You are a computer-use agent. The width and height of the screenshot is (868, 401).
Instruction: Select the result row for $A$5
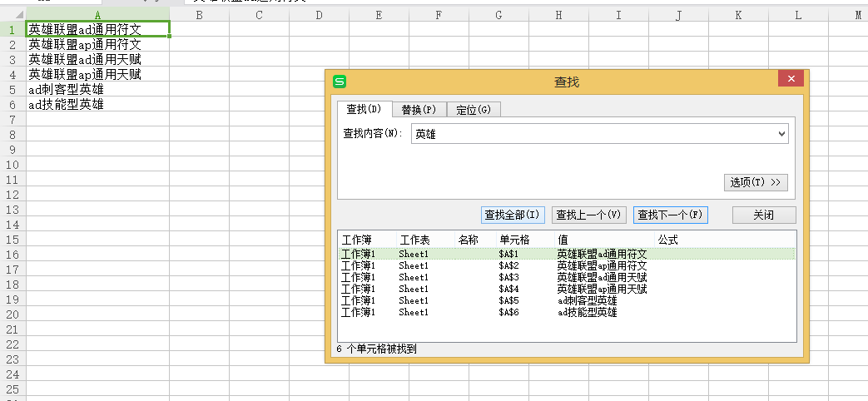[567, 301]
